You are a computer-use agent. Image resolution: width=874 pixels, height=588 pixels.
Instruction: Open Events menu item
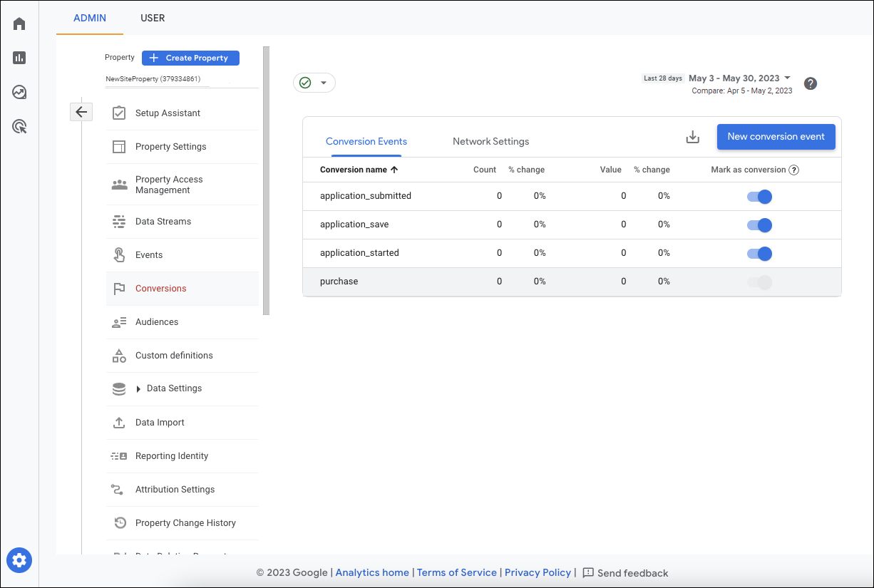(x=182, y=255)
